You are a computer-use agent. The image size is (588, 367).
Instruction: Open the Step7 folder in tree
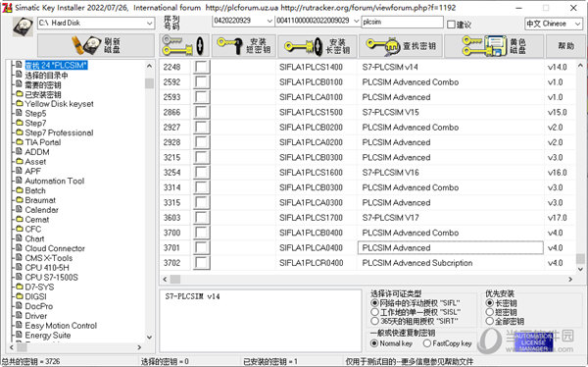tap(35, 124)
